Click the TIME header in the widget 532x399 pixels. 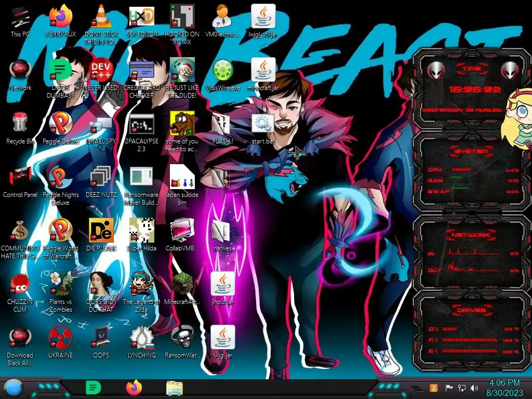click(472, 69)
